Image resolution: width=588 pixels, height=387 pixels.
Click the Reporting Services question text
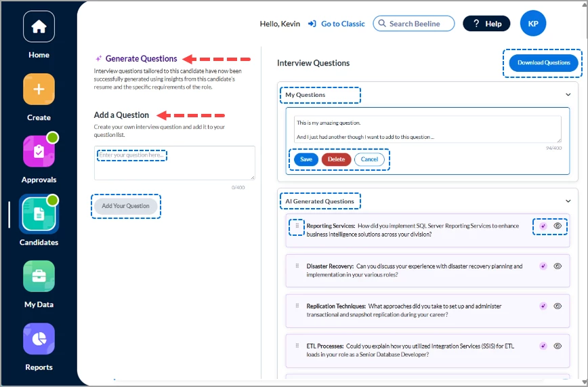coord(413,230)
